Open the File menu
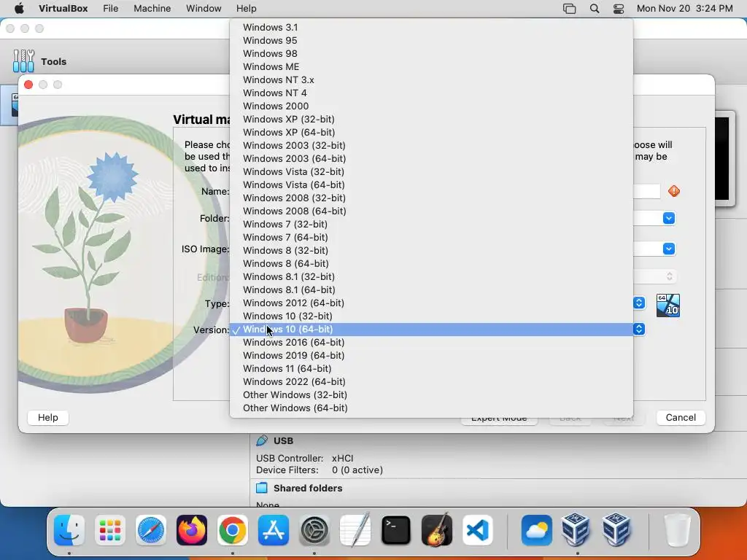Screen dimensions: 747x560 111,8
